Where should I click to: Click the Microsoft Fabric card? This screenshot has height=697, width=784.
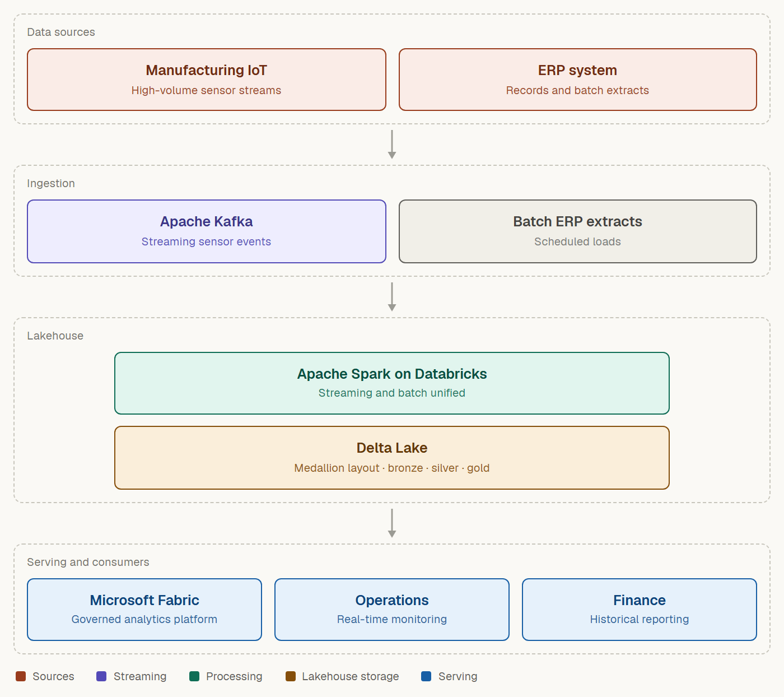[x=144, y=610]
